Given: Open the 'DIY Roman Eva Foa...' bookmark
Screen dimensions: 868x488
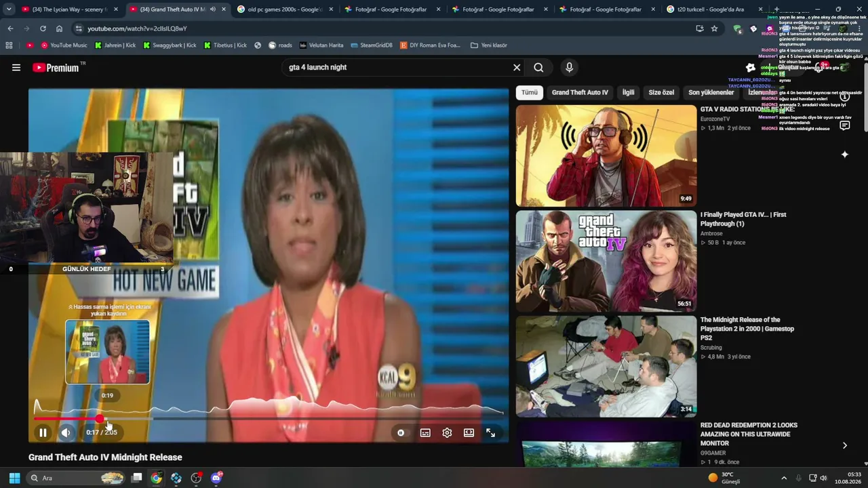Looking at the screenshot, I should (430, 45).
